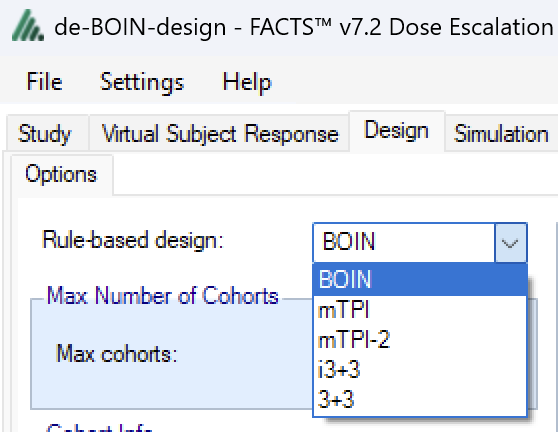Click the Max cohorts label
The height and width of the screenshot is (432, 558).
coord(117,354)
